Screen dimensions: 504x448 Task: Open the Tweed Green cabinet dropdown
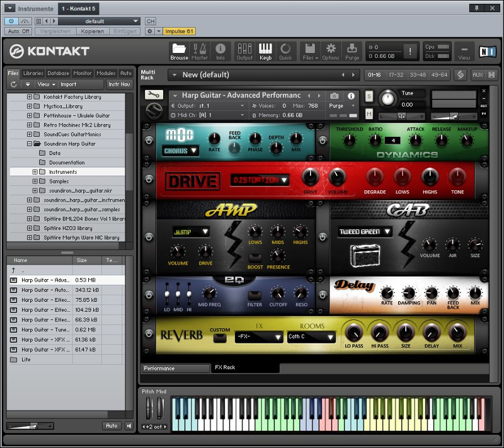[365, 232]
